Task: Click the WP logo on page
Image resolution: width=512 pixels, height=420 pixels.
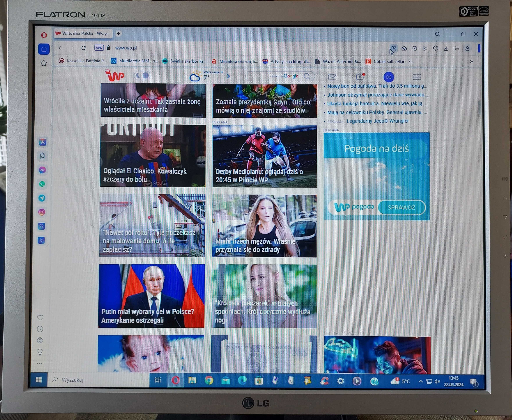Action: tap(115, 76)
